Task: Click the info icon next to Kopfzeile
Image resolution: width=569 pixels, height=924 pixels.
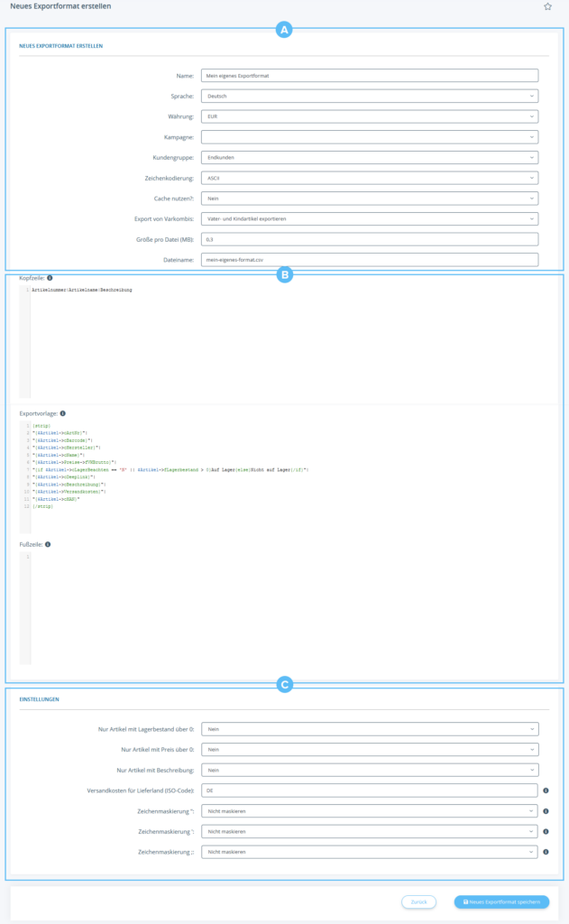Action: point(50,278)
